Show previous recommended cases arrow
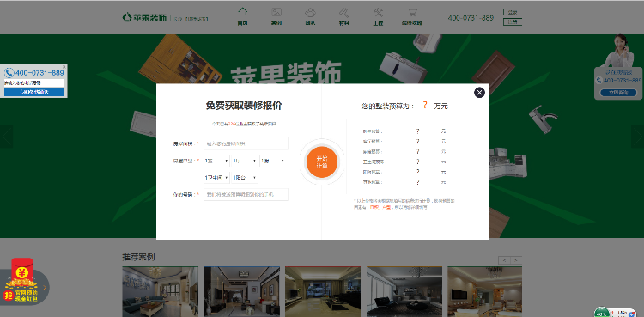Image resolution: width=644 pixels, height=317 pixels. tap(504, 259)
